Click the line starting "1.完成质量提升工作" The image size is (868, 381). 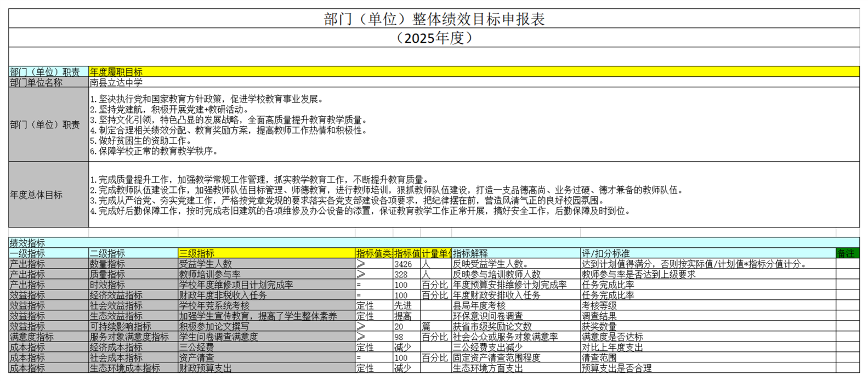coord(260,180)
